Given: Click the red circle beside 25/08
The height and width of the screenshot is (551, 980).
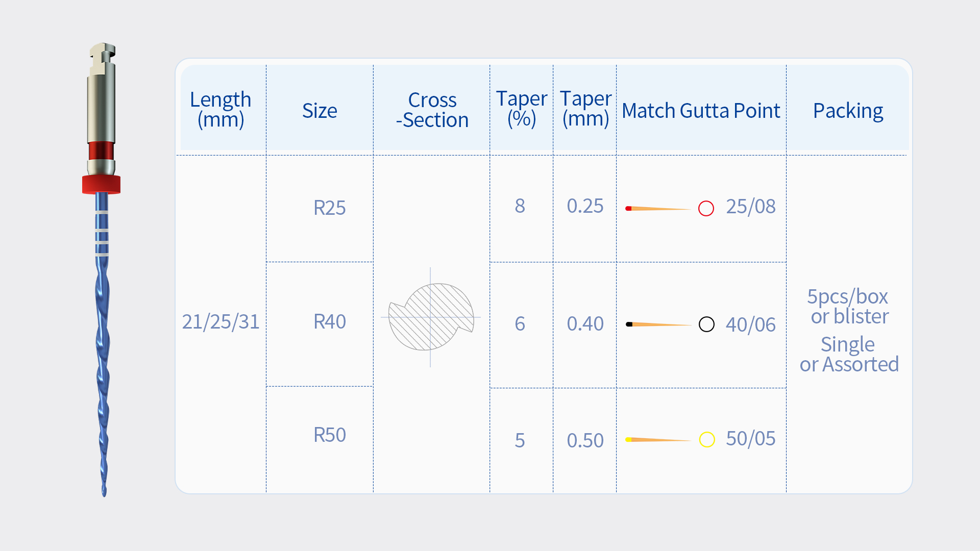Looking at the screenshot, I should click(706, 208).
